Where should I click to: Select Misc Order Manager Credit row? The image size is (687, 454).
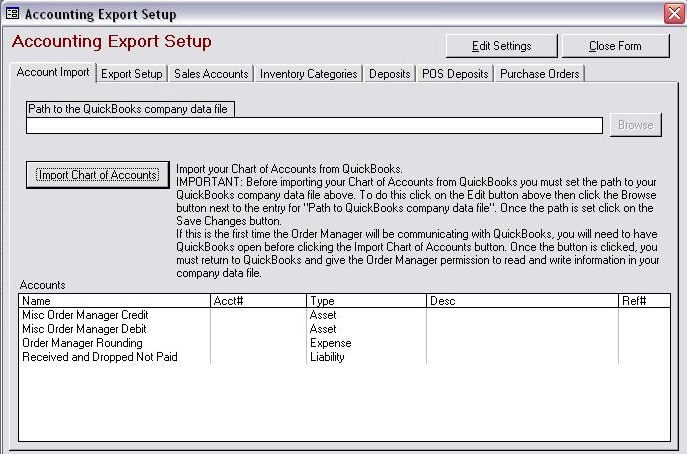click(344, 315)
